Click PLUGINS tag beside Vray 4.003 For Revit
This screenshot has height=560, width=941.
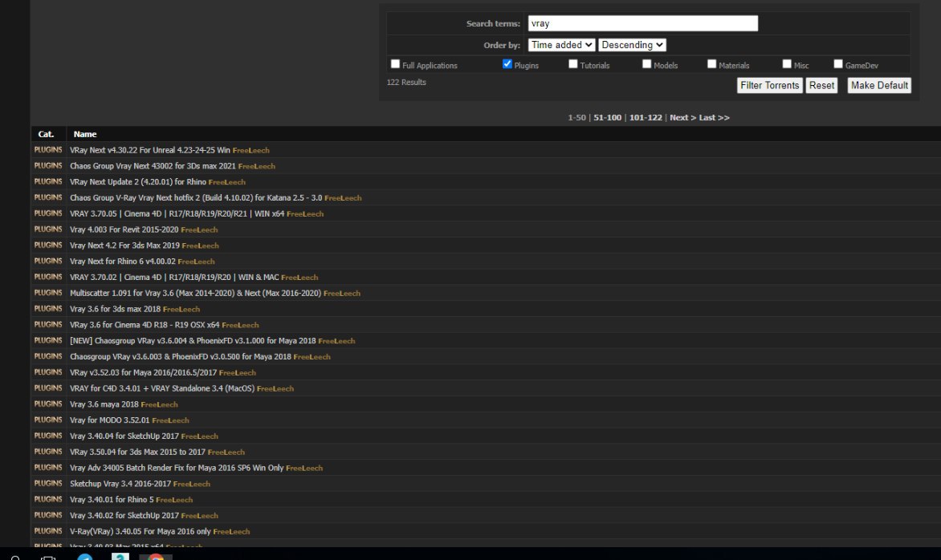click(48, 229)
